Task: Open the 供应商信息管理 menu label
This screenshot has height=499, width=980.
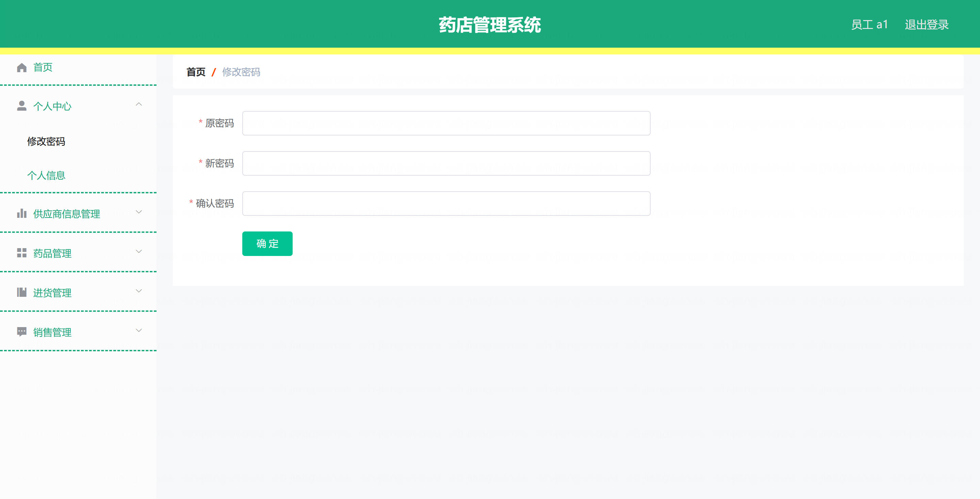Action: tap(67, 214)
